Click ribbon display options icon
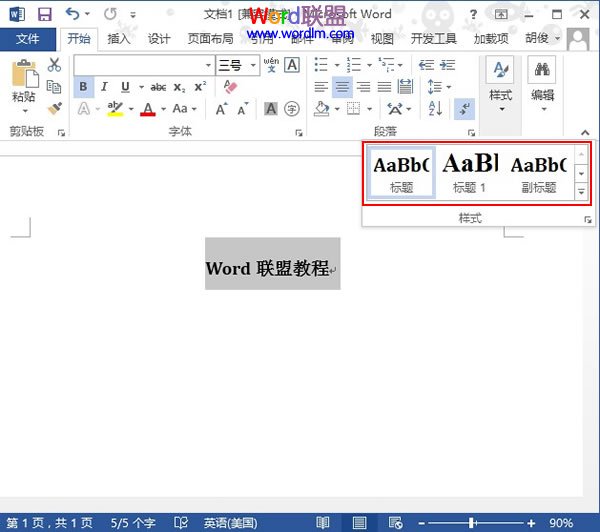 coord(501,15)
